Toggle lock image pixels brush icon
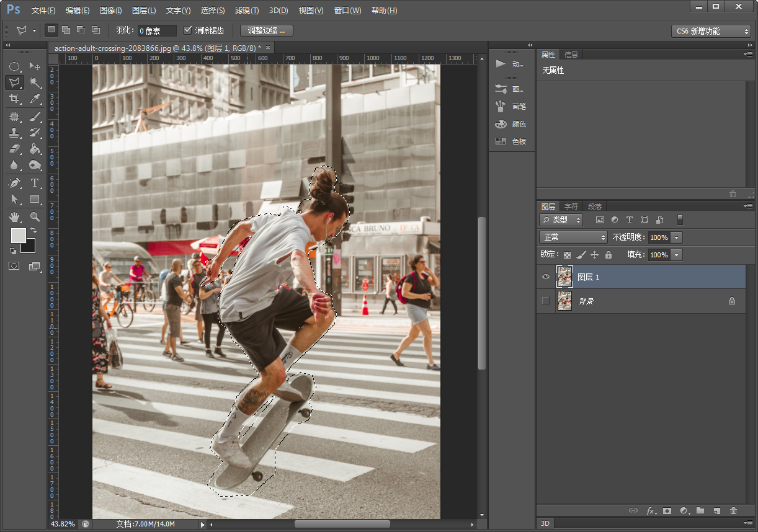Screen dimensions: 758x532 581,255
